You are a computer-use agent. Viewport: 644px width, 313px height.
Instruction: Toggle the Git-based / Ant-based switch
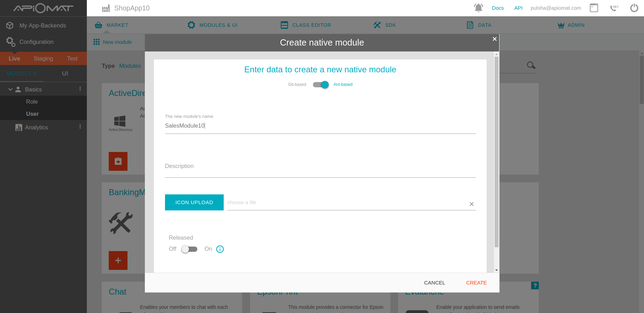[321, 85]
